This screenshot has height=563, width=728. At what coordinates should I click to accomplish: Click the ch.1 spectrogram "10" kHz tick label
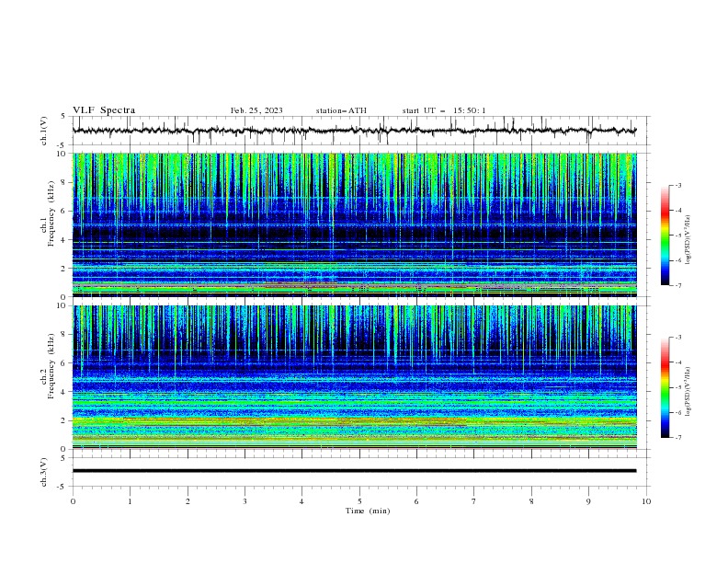click(63, 154)
